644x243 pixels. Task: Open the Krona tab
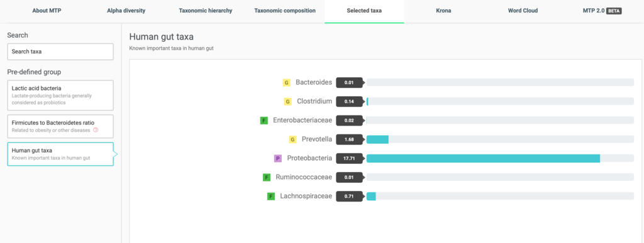pyautogui.click(x=443, y=11)
